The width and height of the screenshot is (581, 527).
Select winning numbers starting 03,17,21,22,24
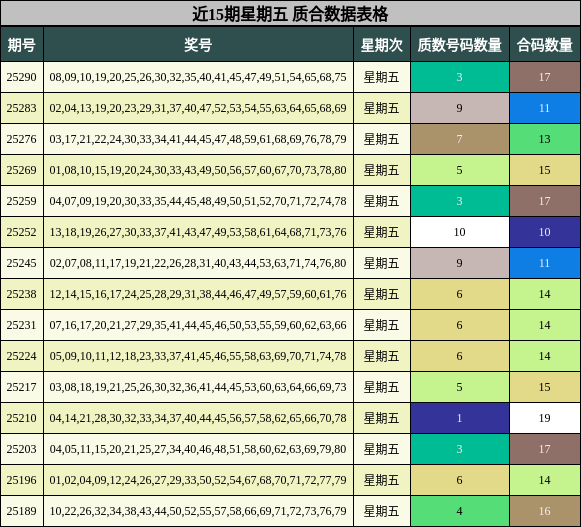(198, 139)
